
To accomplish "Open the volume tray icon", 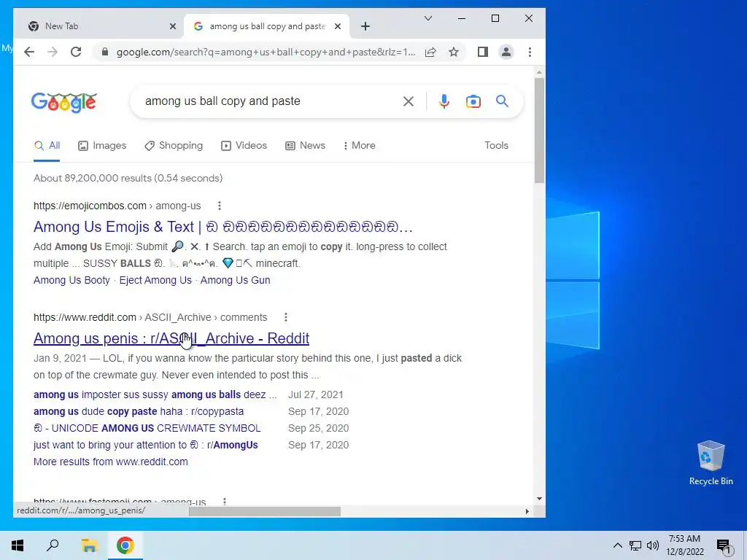I will (x=653, y=545).
